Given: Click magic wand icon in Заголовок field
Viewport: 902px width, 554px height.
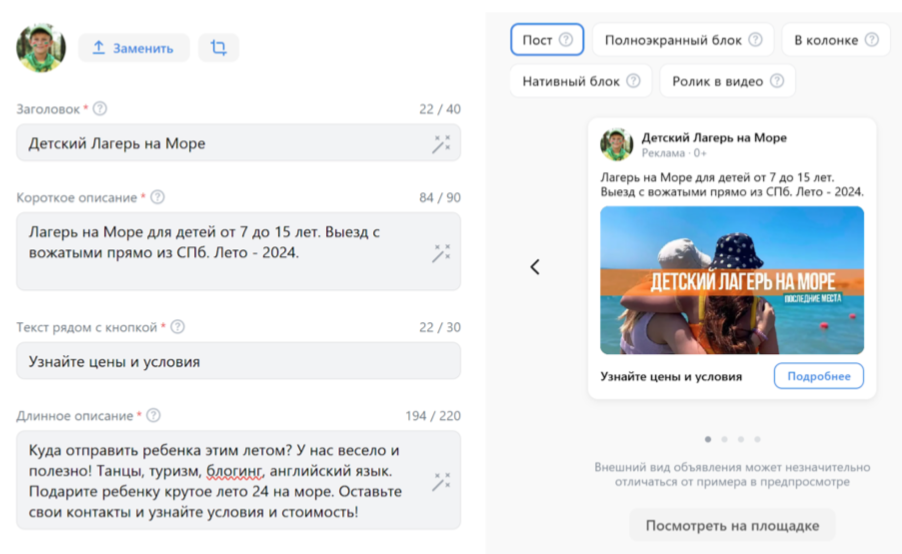Looking at the screenshot, I should pyautogui.click(x=441, y=144).
